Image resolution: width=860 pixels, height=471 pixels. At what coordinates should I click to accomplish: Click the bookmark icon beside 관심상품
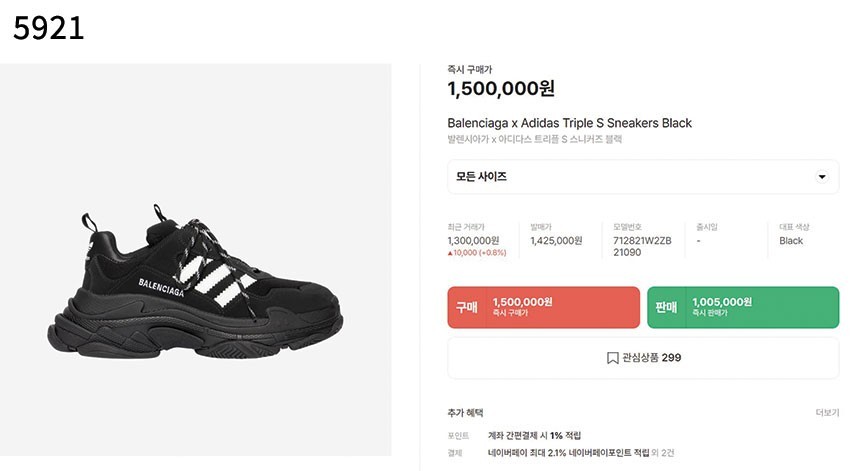tap(612, 358)
